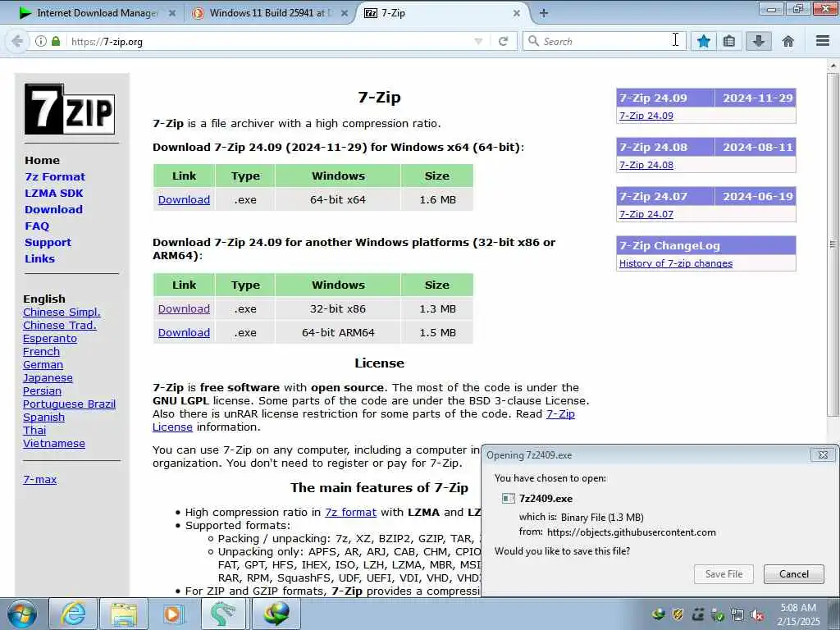Open the 7-max link in sidebar

39,479
